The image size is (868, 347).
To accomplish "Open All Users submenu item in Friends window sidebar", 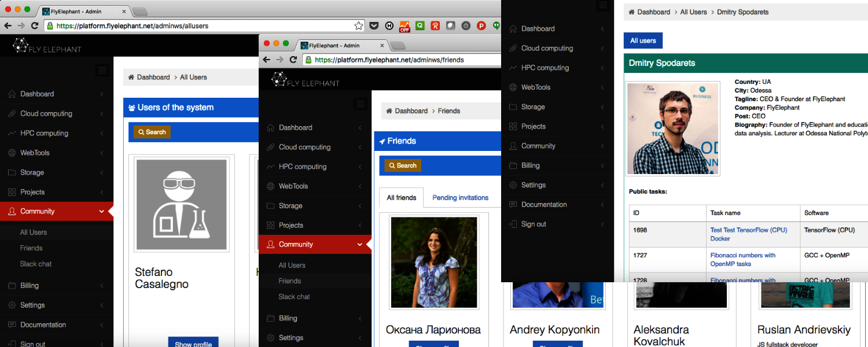I will click(x=292, y=265).
